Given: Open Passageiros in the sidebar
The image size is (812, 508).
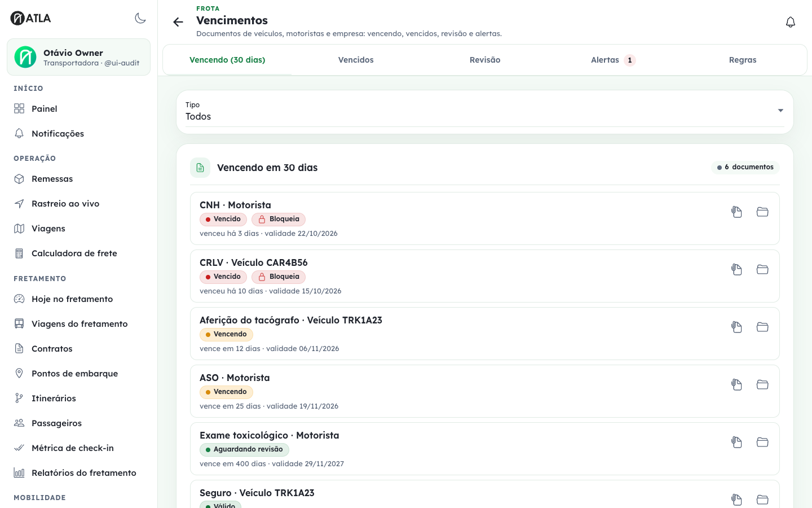Looking at the screenshot, I should [x=78, y=423].
